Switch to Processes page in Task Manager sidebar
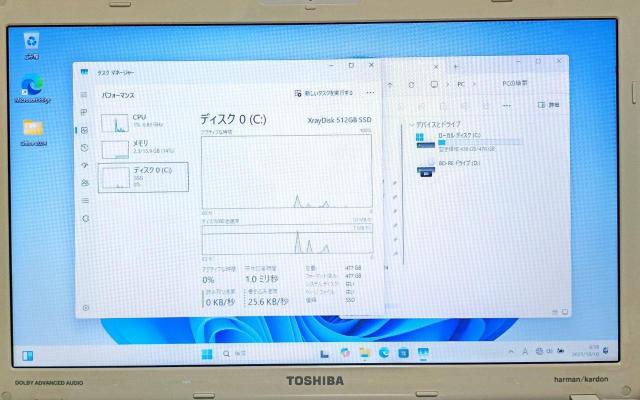Screen dimensions: 640x400 (84, 112)
